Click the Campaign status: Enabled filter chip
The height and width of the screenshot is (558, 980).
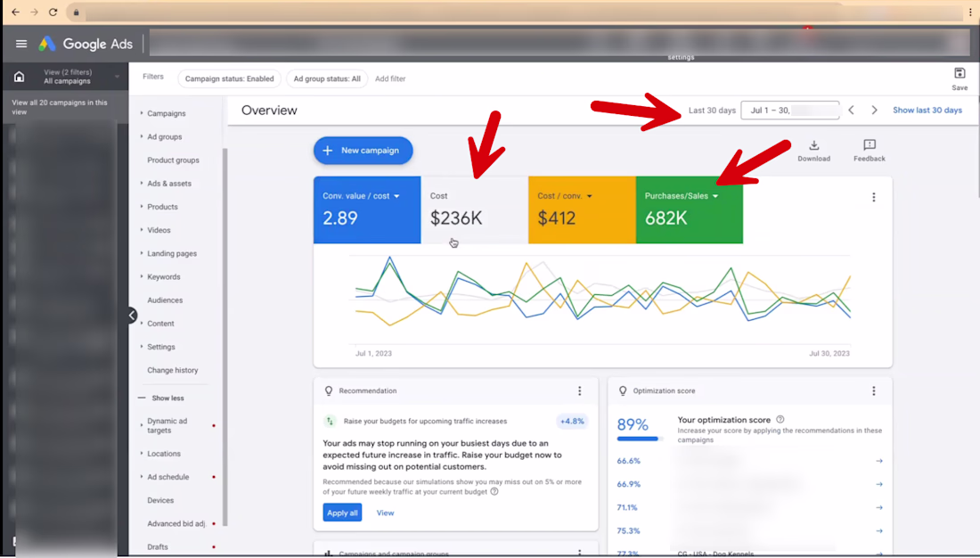tap(229, 78)
